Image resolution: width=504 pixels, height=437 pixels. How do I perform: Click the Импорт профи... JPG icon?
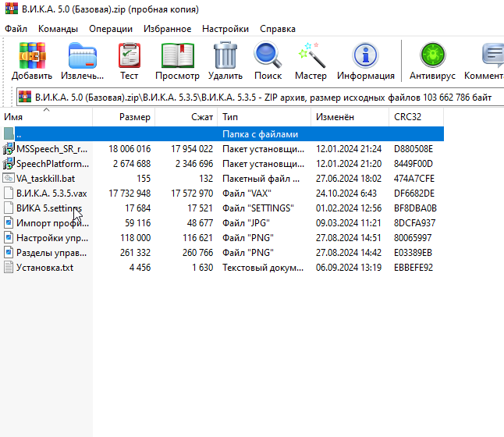(9, 223)
